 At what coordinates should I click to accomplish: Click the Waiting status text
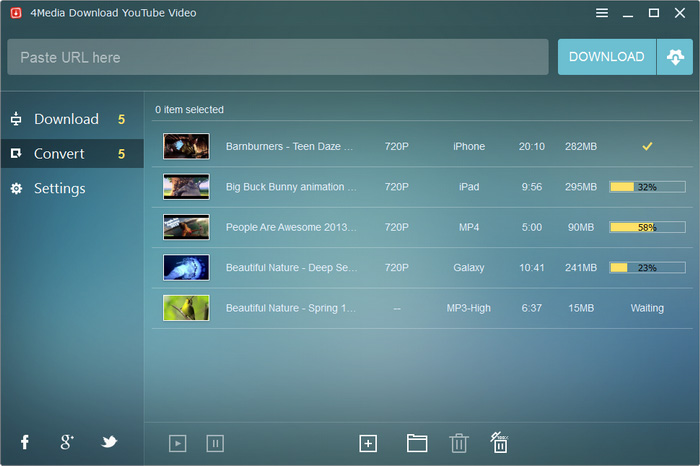click(647, 308)
